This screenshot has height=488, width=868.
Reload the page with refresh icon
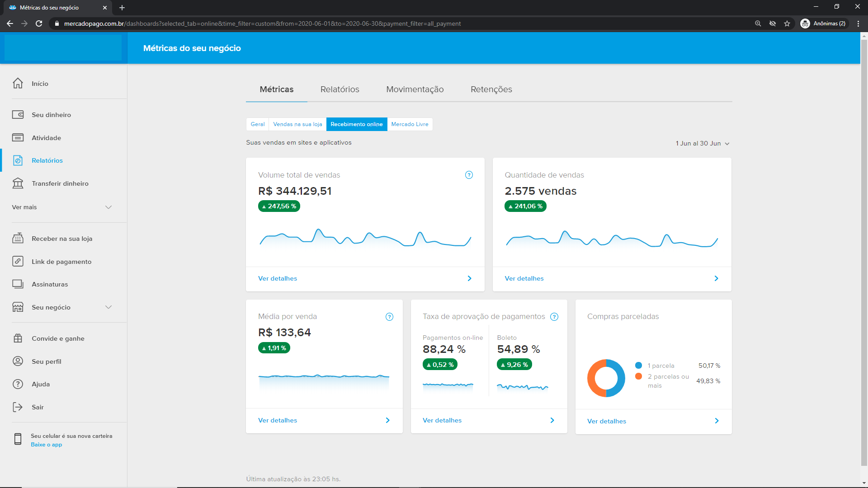39,23
